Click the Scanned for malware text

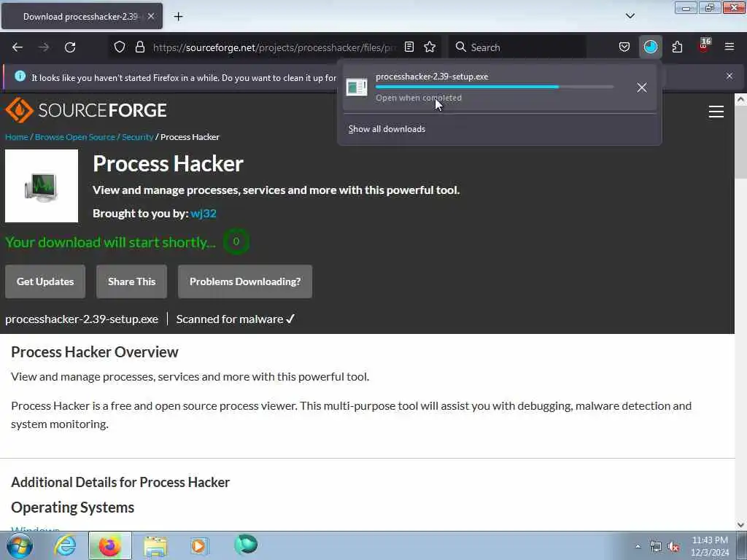(x=236, y=319)
